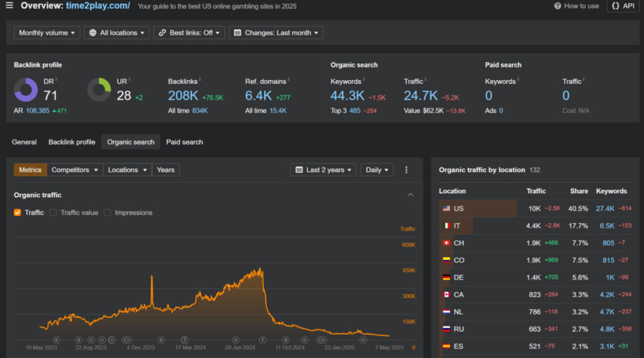Viewport: 644px width, 358px height.
Task: Click the update marker near 29 Jun 2024
Action: [x=235, y=340]
